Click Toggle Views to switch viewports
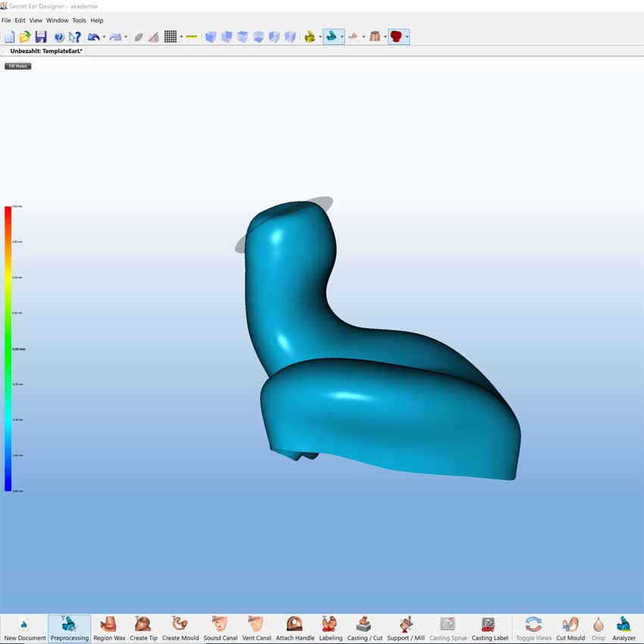Viewport: 644px width, 644px height. pos(533,627)
